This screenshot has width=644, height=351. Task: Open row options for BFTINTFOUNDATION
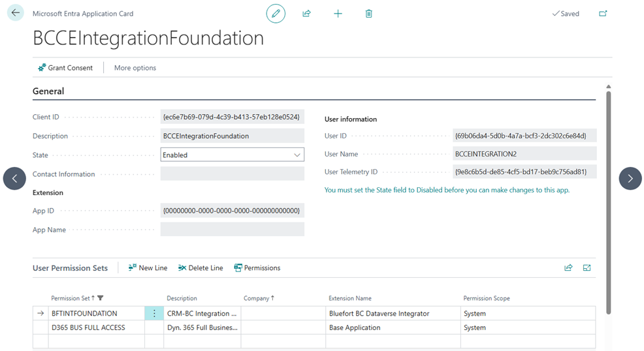click(x=154, y=313)
